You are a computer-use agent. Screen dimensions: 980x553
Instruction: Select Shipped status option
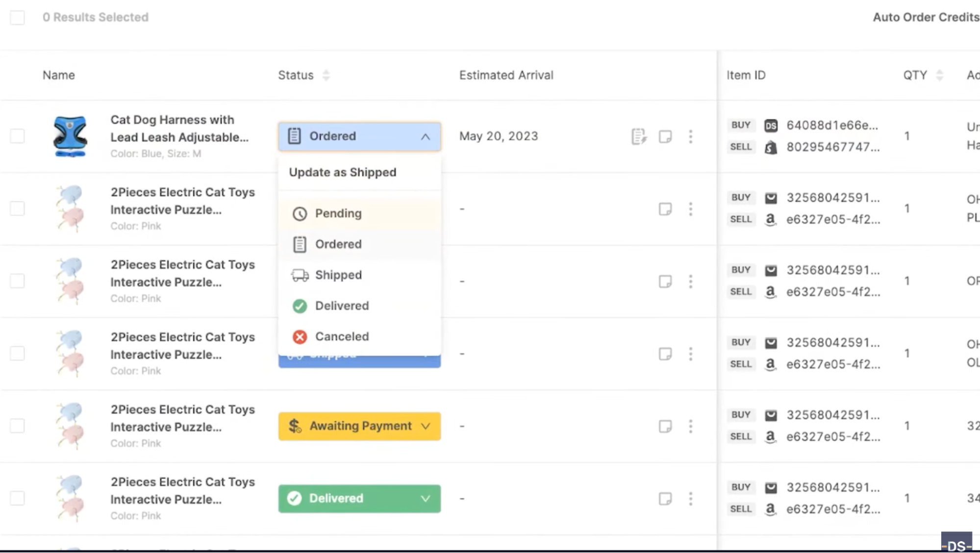(x=359, y=275)
